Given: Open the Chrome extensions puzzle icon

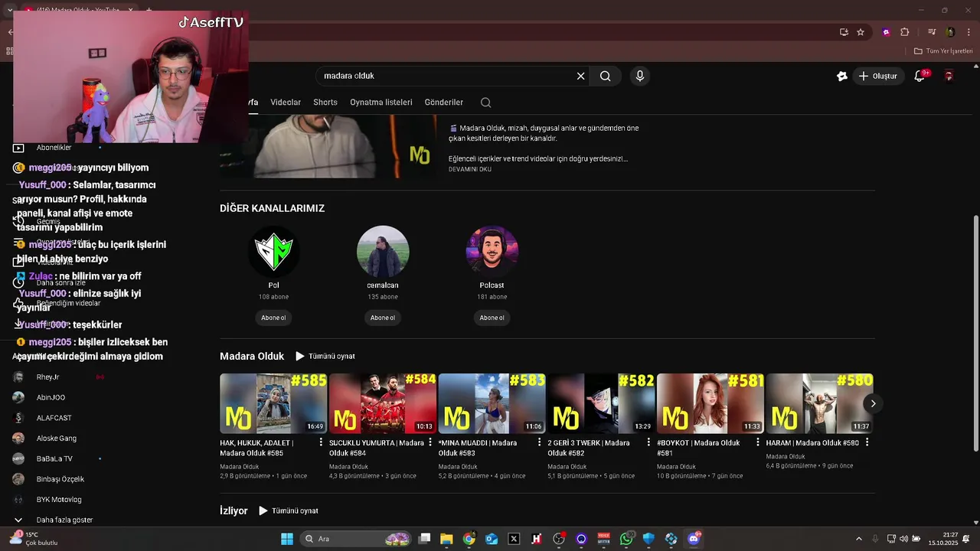Looking at the screenshot, I should pyautogui.click(x=905, y=32).
